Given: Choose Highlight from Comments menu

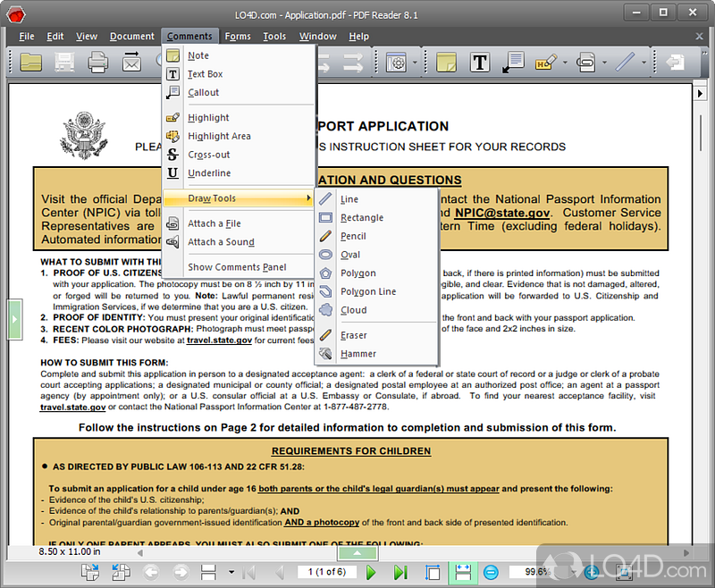Looking at the screenshot, I should tap(239, 118).
